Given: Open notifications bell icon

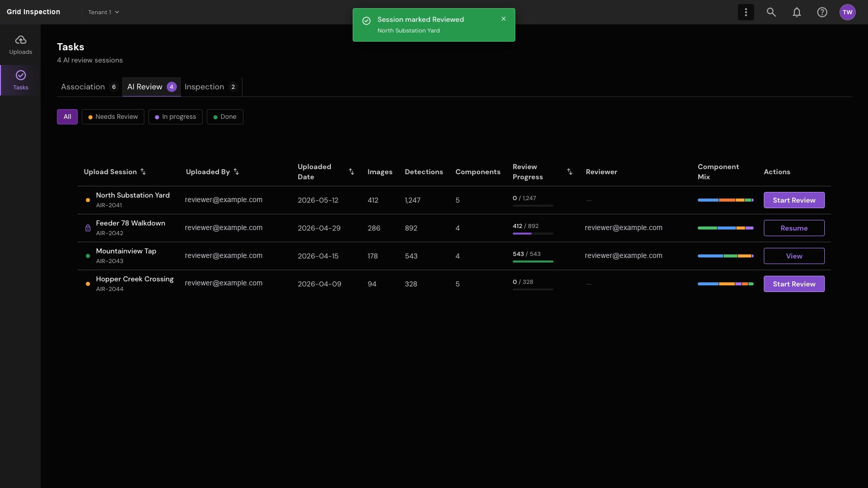Looking at the screenshot, I should 796,12.
